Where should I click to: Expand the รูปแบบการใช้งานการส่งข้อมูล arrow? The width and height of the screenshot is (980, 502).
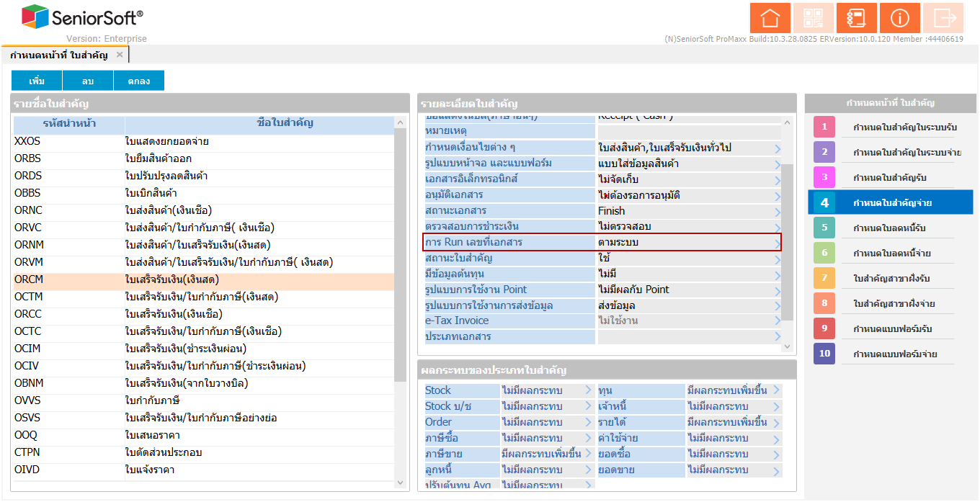pos(778,306)
